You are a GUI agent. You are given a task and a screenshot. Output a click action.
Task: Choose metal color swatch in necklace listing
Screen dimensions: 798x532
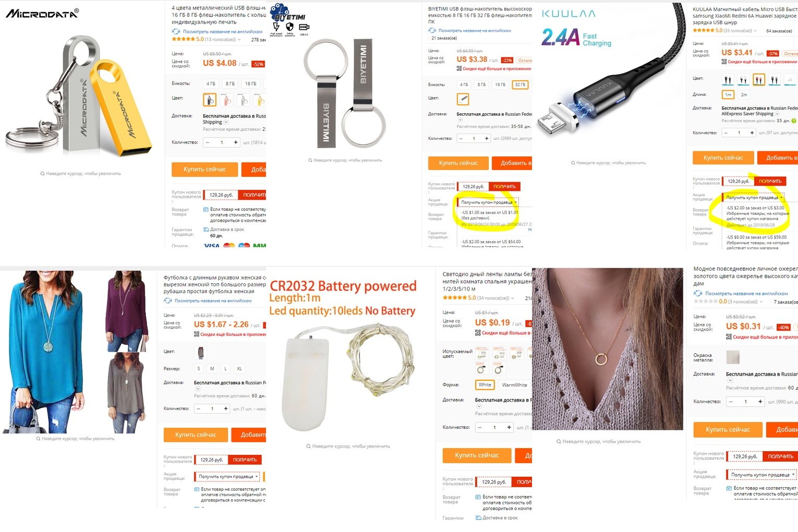point(733,357)
